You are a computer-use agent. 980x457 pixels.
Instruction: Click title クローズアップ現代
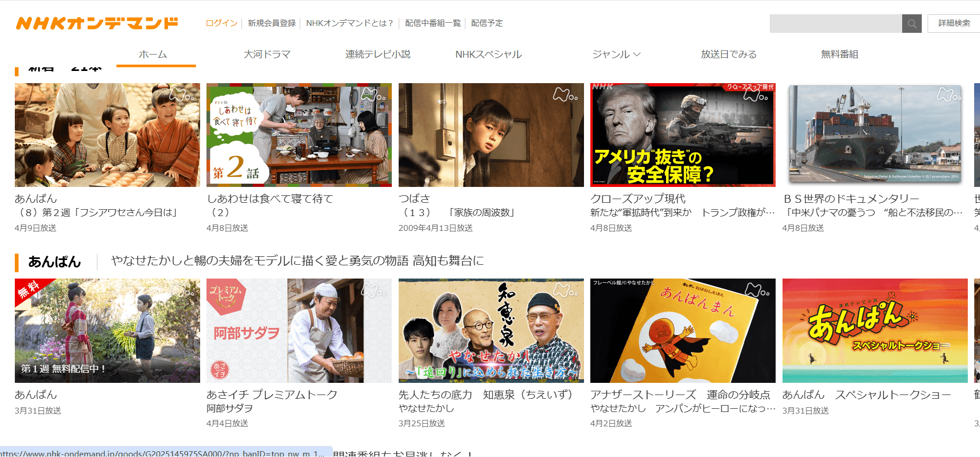(638, 199)
